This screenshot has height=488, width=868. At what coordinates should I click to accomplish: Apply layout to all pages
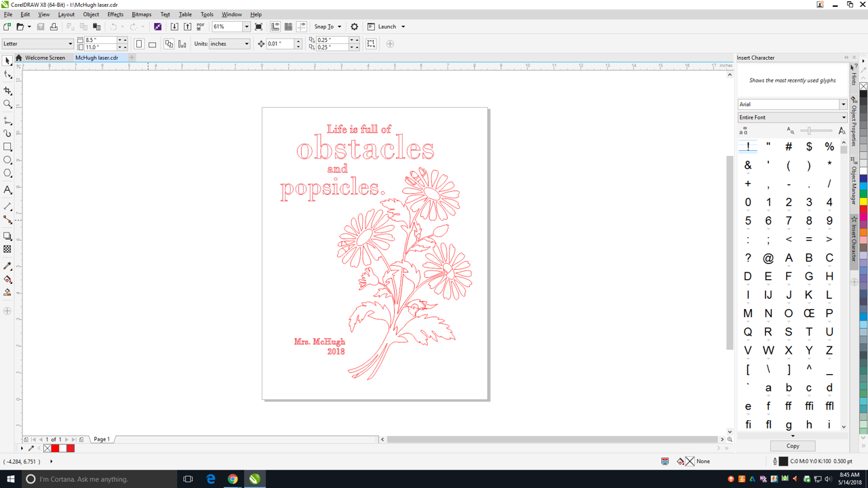(x=169, y=44)
